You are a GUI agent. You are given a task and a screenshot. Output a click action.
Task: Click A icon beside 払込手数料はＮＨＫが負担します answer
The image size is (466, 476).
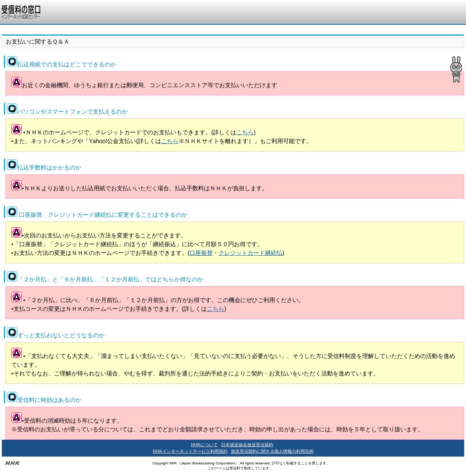16,185
